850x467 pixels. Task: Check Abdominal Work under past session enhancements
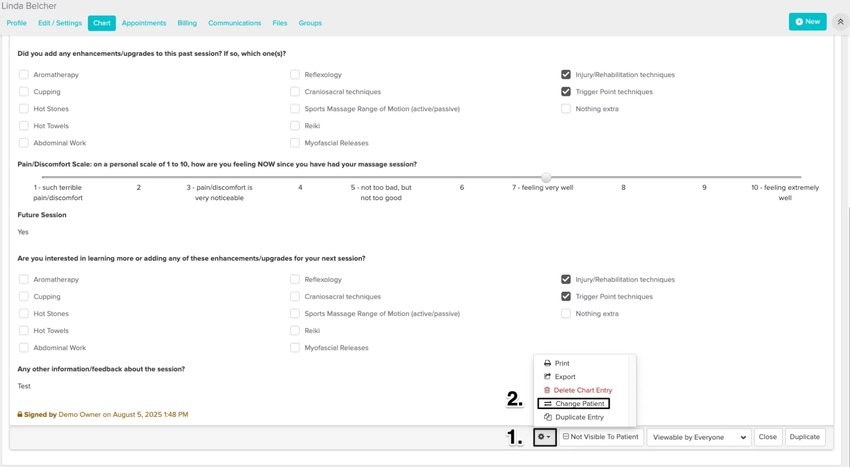tap(24, 143)
